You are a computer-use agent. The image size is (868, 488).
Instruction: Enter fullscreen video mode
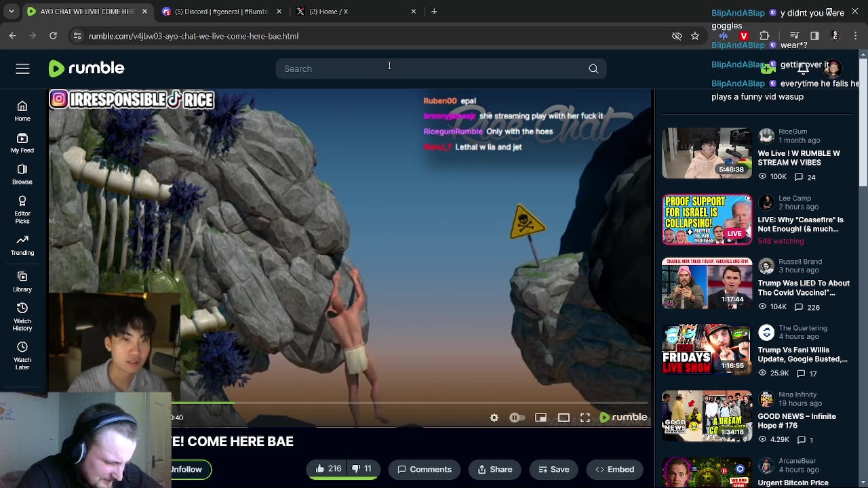click(x=585, y=418)
